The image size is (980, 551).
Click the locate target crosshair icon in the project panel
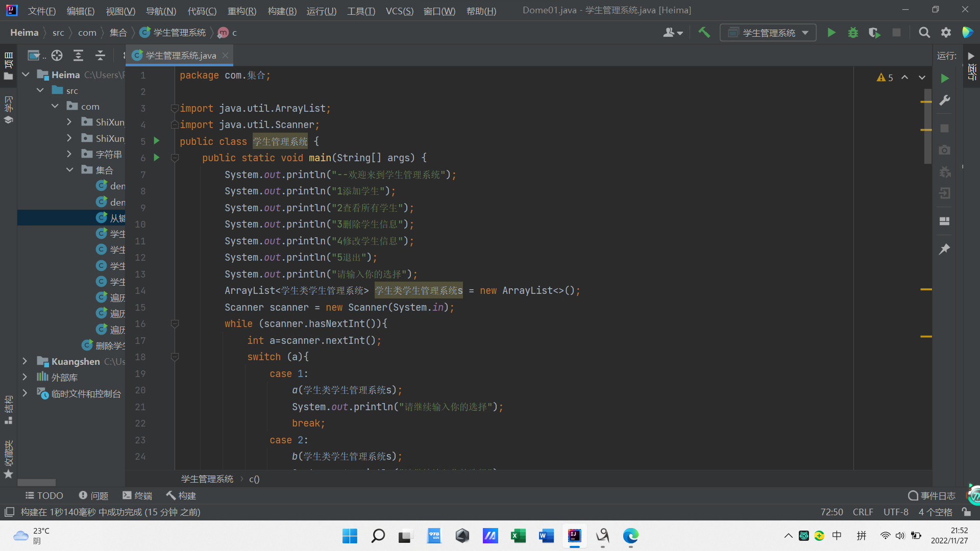click(x=57, y=55)
